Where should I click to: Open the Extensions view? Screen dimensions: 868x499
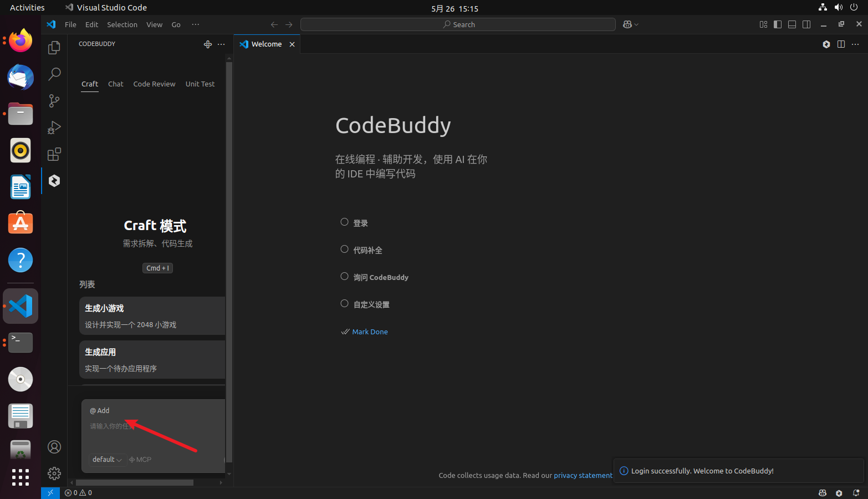(54, 154)
